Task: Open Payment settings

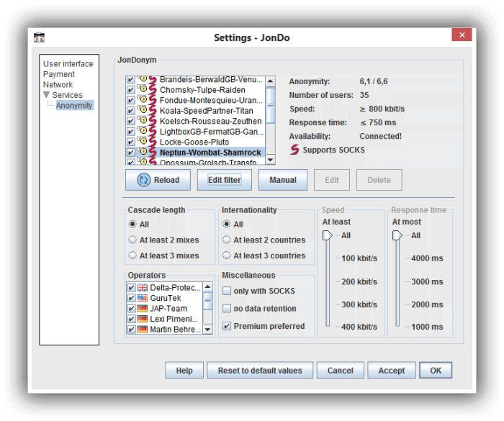Action: pyautogui.click(x=59, y=74)
